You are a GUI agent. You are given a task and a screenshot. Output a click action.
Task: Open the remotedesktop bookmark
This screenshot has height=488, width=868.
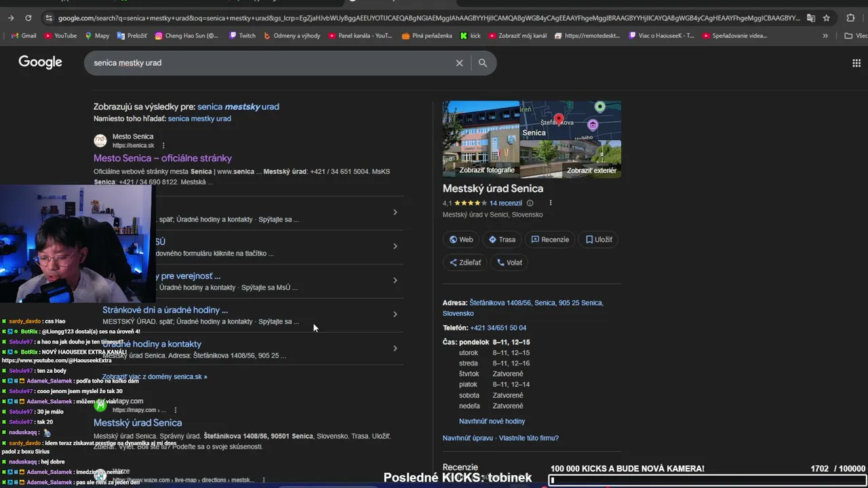click(x=587, y=35)
